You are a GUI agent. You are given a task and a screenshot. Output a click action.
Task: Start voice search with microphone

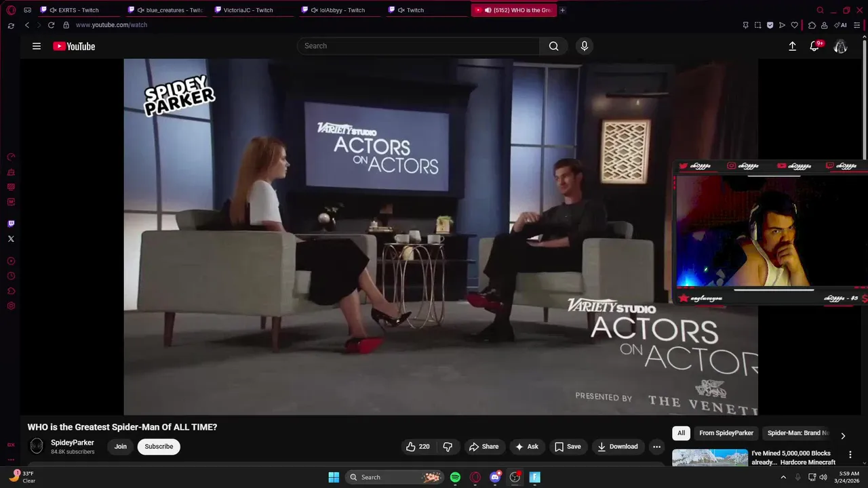[585, 46]
